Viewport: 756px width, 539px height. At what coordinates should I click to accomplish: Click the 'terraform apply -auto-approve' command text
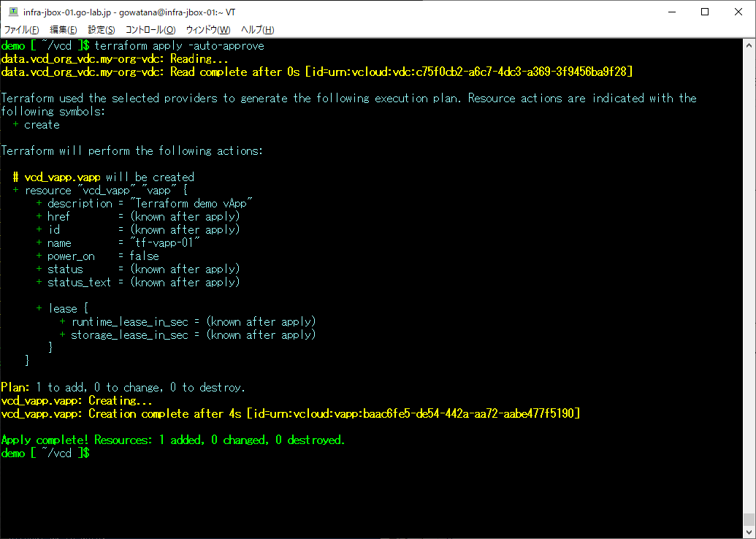(180, 46)
